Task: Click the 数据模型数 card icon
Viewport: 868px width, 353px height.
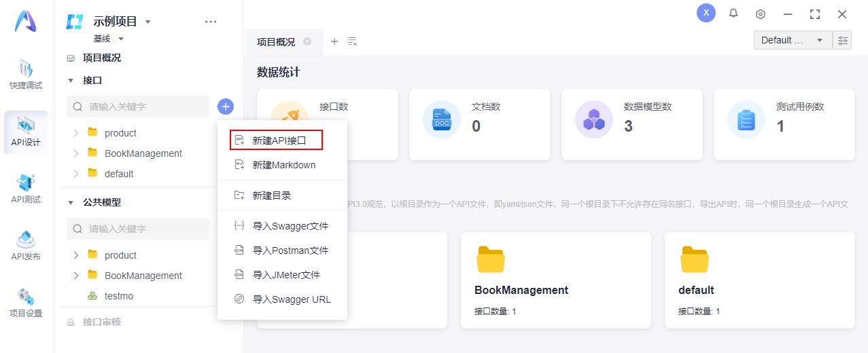Action: pos(594,119)
